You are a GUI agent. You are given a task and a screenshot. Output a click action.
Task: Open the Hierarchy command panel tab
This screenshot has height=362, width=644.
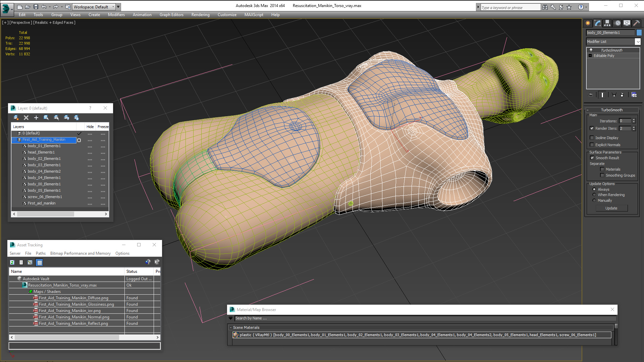(607, 23)
